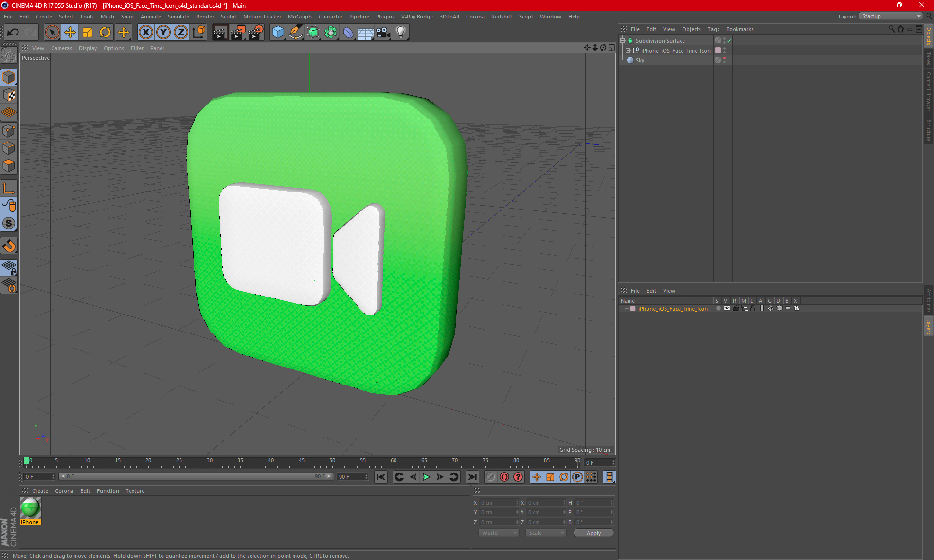
Task: Switch to Edges mode
Action: tap(9, 148)
